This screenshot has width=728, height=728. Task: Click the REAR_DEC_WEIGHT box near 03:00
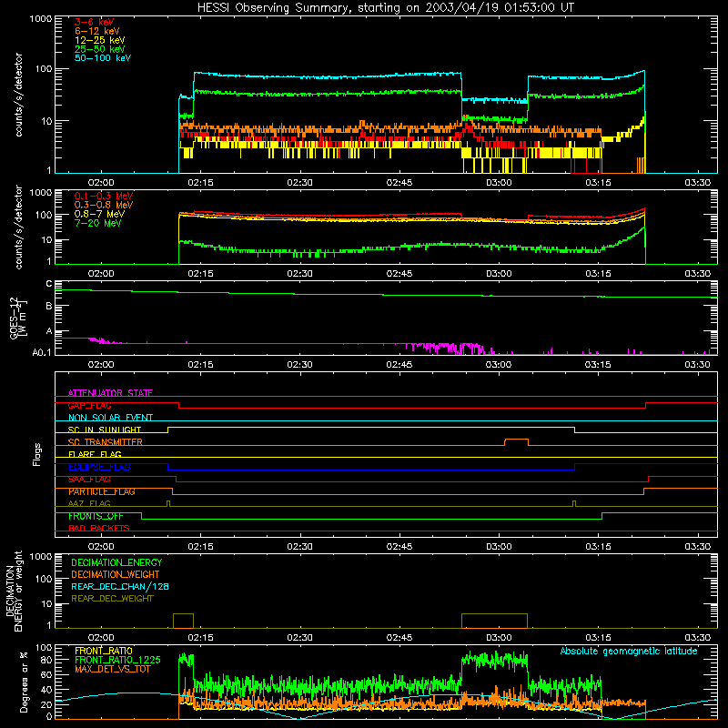coord(494,621)
